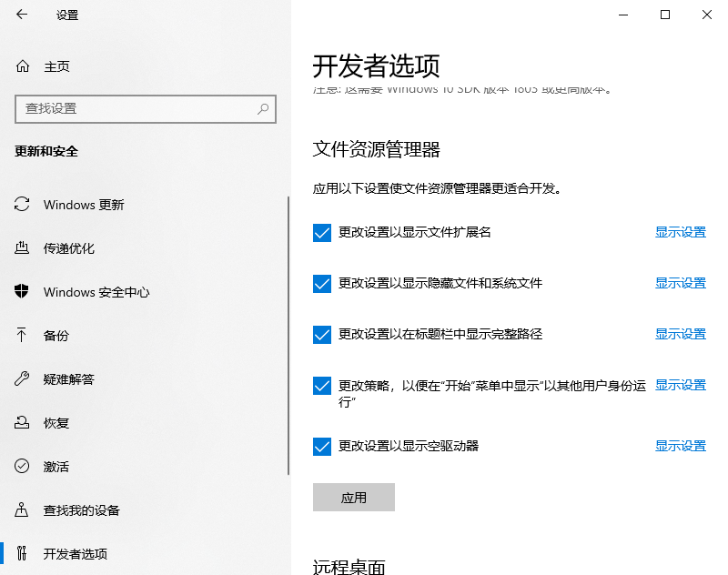Minimize the 设置 window
This screenshot has width=728, height=575.
(x=623, y=15)
